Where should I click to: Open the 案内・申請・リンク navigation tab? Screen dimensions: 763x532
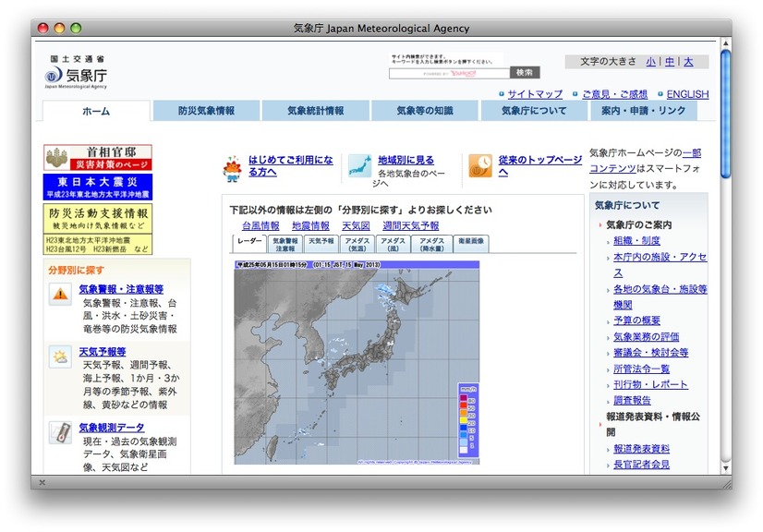(643, 111)
